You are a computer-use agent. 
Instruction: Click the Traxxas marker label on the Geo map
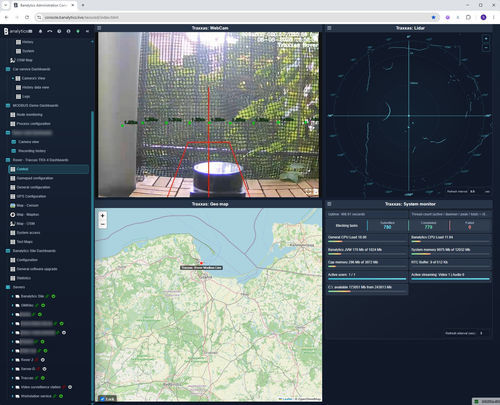tap(201, 268)
